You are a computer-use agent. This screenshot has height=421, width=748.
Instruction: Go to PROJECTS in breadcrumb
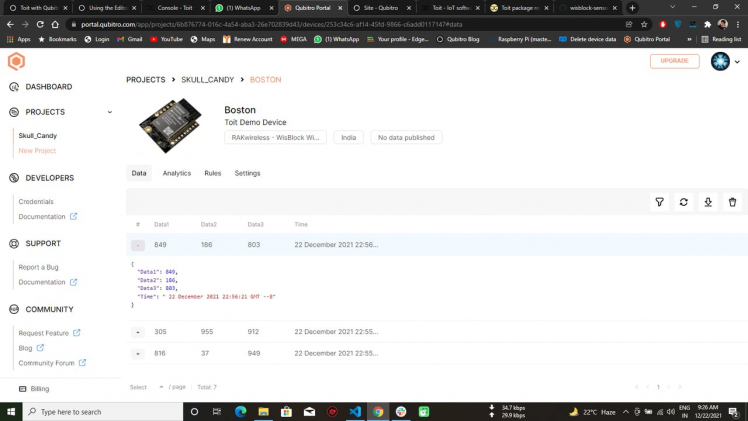pos(145,80)
